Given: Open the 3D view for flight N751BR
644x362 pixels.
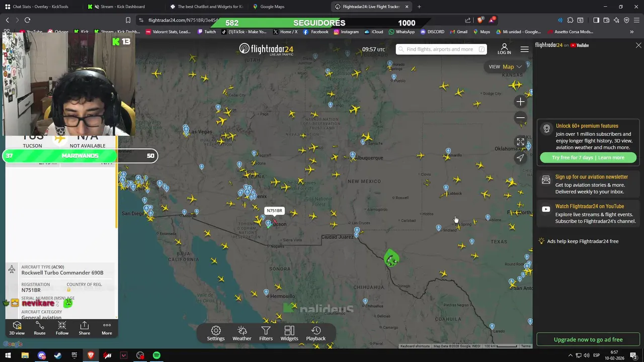Looking at the screenshot, I should coord(17,328).
